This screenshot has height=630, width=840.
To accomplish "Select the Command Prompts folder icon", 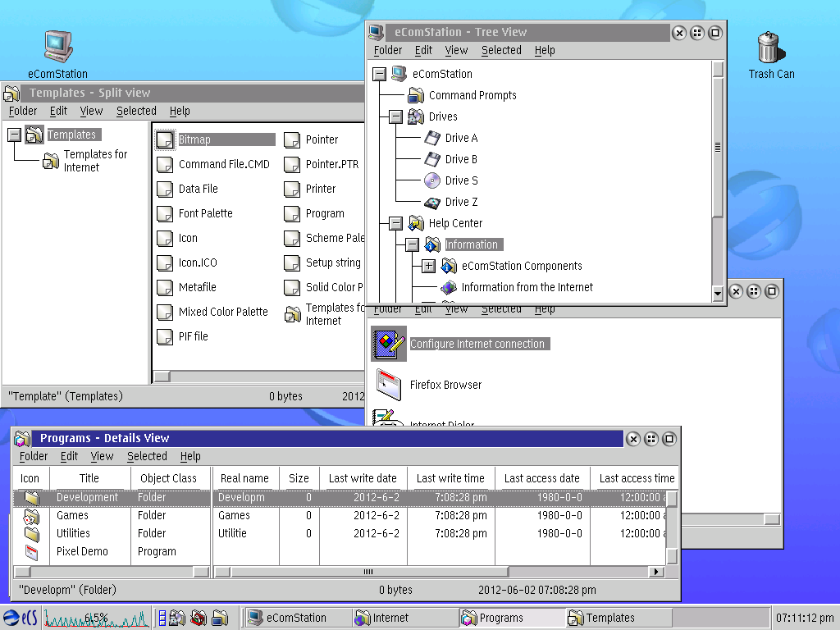I will pos(416,95).
